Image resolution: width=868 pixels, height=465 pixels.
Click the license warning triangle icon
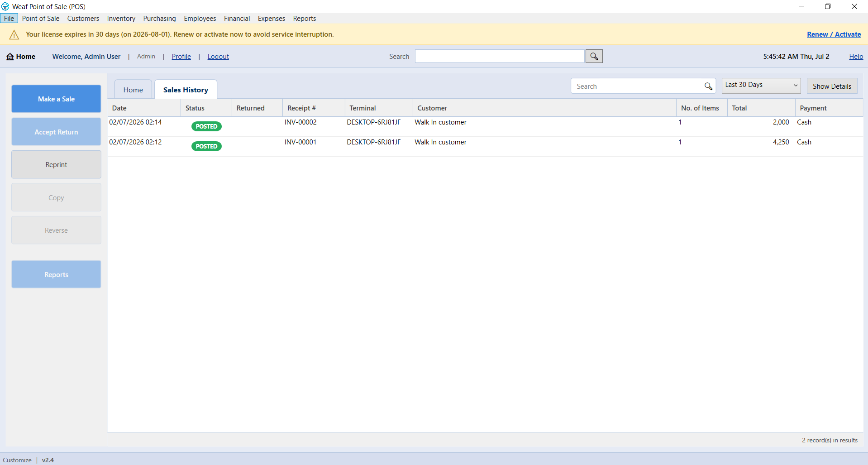click(x=14, y=35)
